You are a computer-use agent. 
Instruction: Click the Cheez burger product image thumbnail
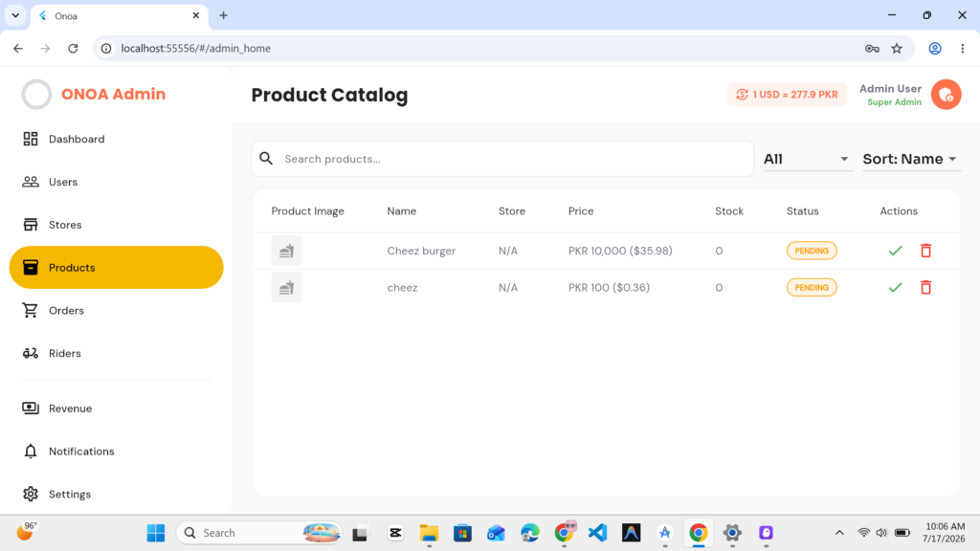pos(286,251)
